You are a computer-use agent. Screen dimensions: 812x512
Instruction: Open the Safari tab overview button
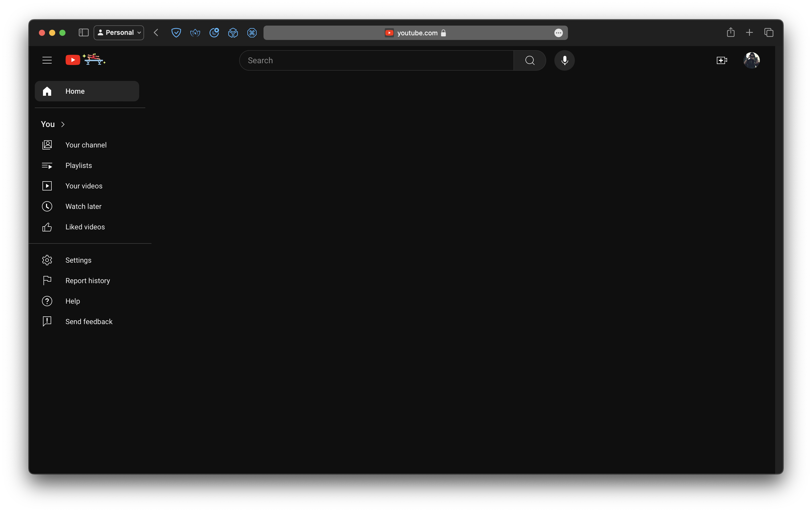coord(769,33)
